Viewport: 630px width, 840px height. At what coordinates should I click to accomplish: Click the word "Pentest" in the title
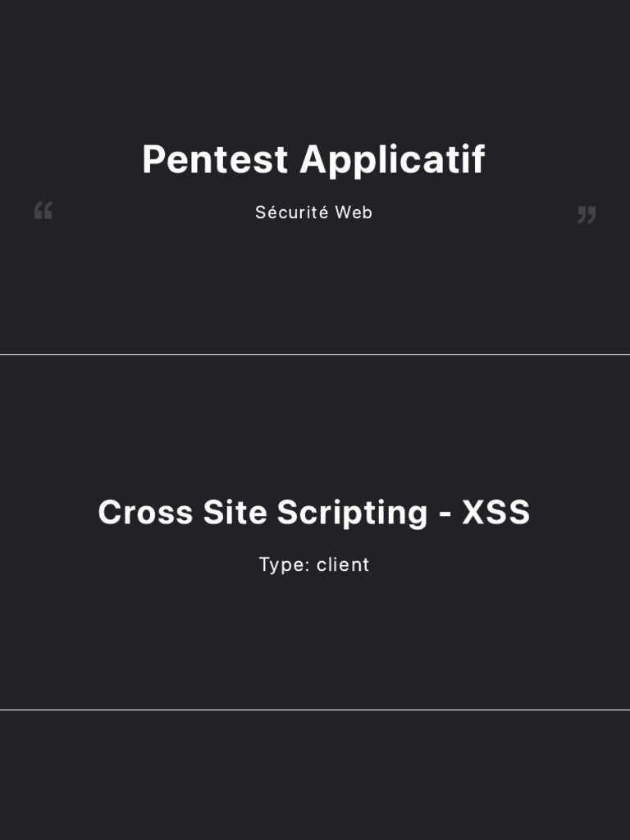[x=215, y=160]
